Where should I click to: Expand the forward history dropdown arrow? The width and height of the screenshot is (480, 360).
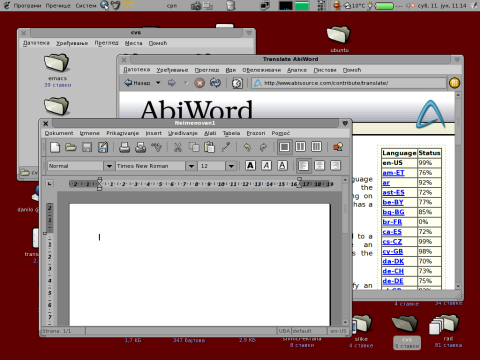[x=186, y=83]
